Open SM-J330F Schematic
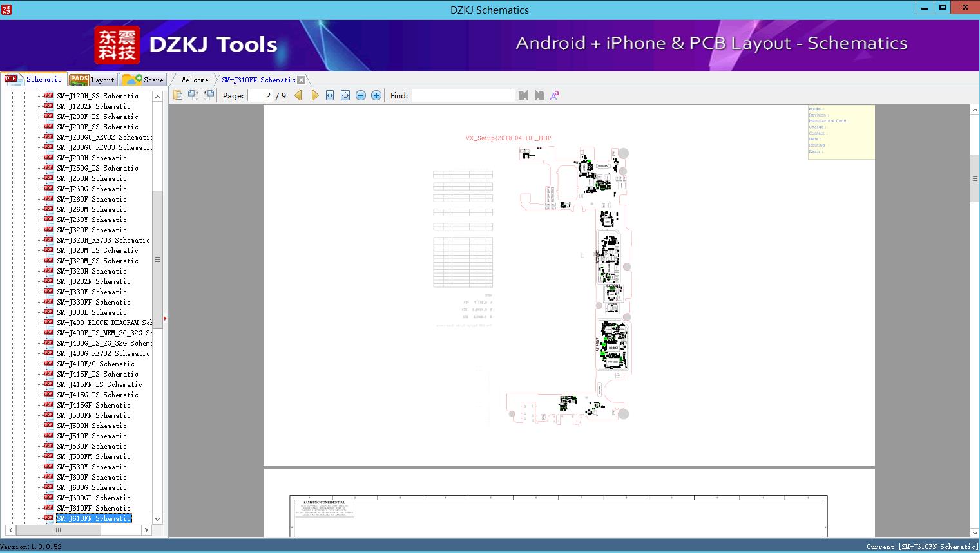The image size is (980, 553). 91,292
